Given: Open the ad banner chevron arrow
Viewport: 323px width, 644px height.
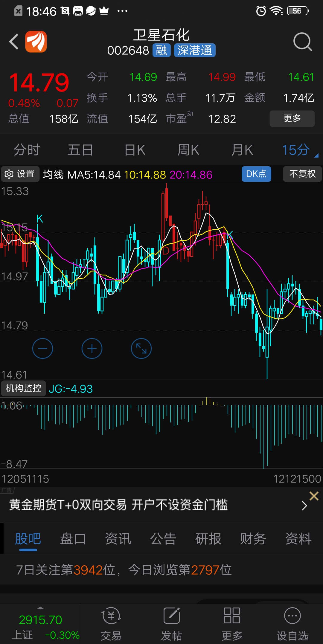Looking at the screenshot, I should pos(304,506).
